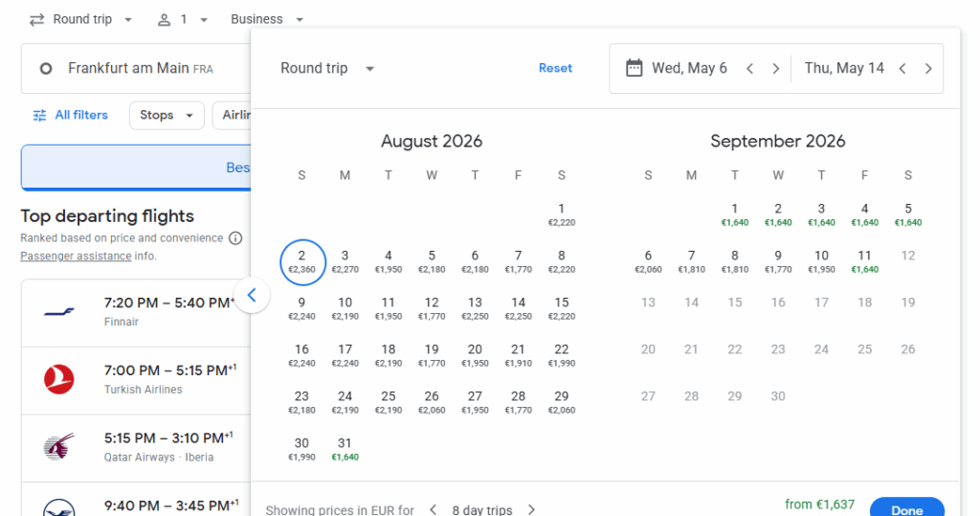Select August 14 priced €2,250
This screenshot has width=980, height=516.
point(518,308)
